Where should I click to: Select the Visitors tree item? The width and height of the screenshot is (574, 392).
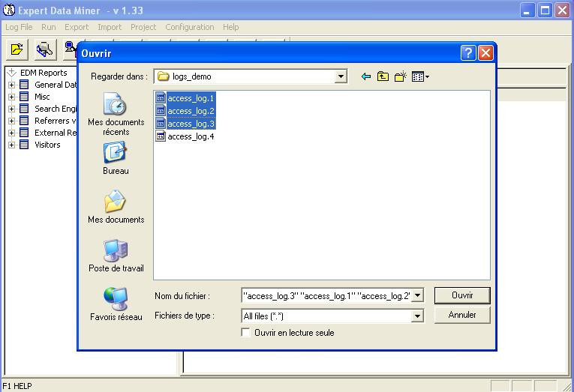[x=47, y=145]
